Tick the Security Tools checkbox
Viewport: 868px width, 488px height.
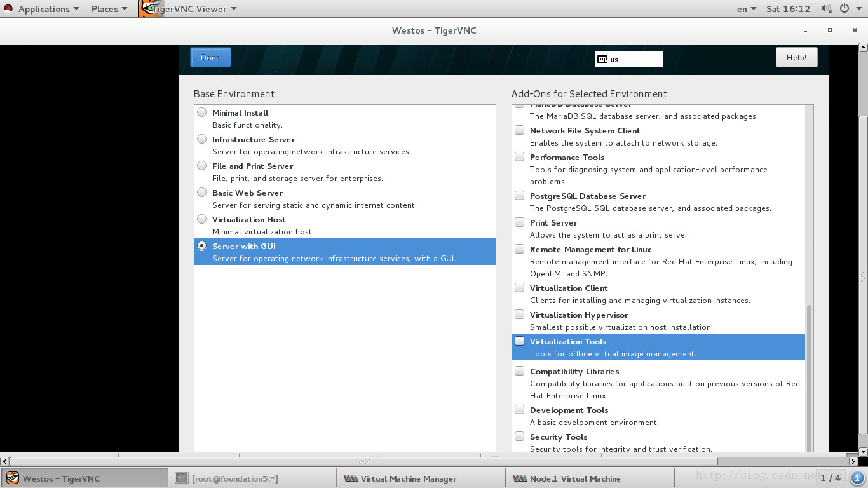pyautogui.click(x=519, y=437)
